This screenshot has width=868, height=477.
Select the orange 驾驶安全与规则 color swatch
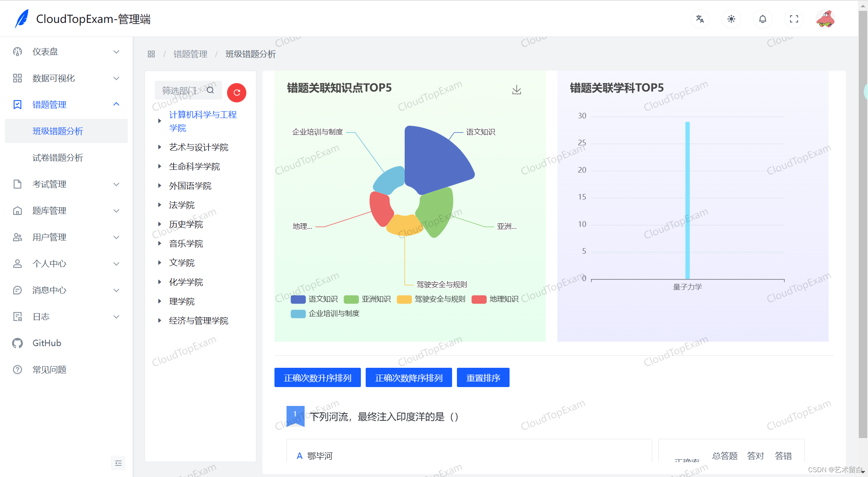[x=403, y=299]
